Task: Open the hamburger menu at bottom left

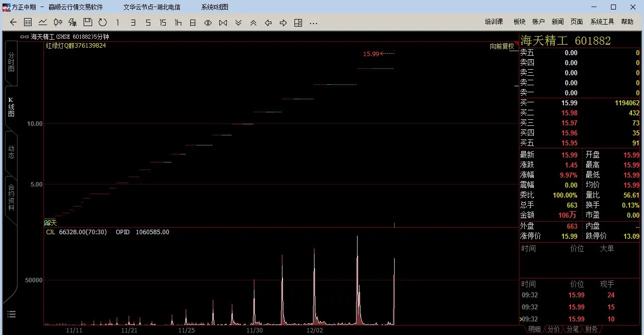Action: [12, 314]
